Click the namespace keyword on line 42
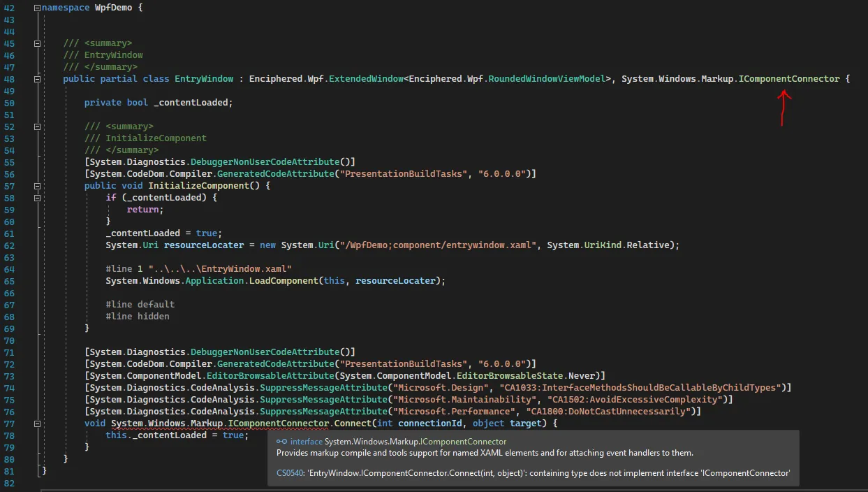This screenshot has width=868, height=492. coord(66,8)
